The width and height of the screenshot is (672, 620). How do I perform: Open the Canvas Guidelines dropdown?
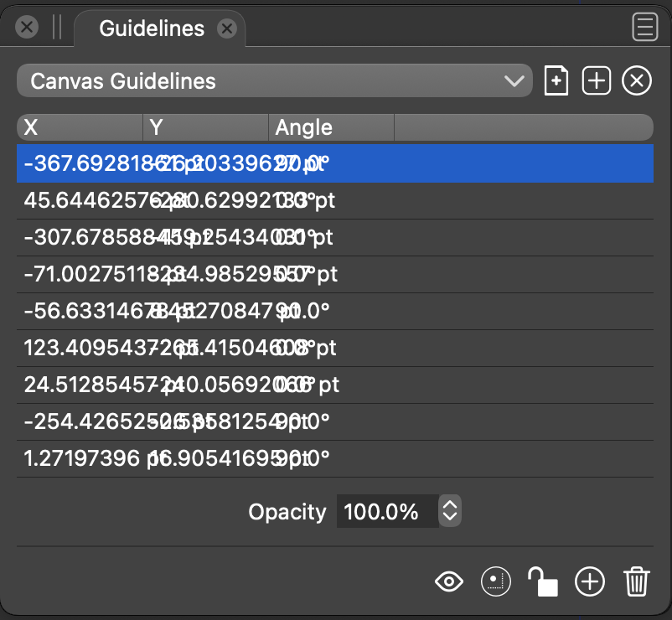pos(274,81)
